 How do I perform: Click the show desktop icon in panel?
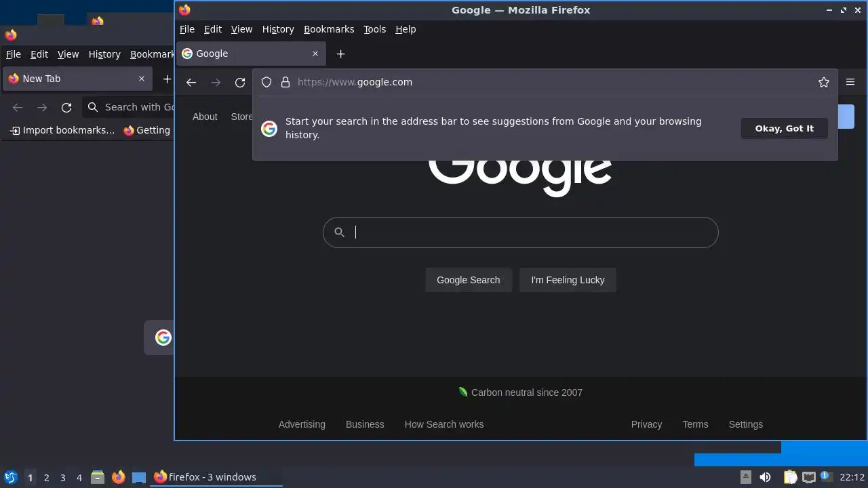tap(139, 477)
